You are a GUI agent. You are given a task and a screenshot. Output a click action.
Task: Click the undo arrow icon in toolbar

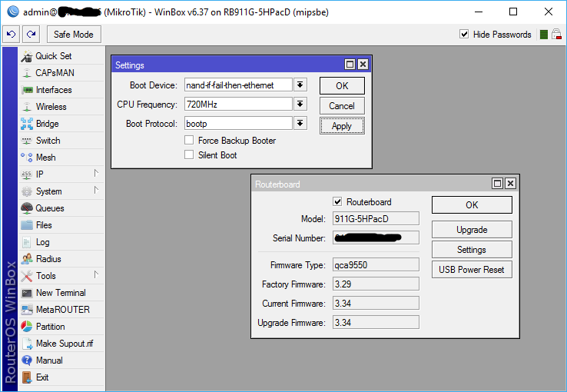[12, 35]
